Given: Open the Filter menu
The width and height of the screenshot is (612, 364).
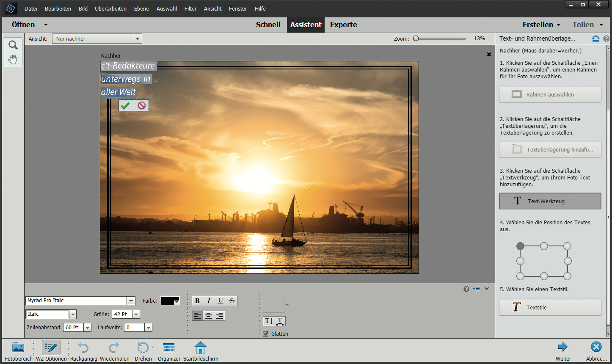Looking at the screenshot, I should point(190,8).
